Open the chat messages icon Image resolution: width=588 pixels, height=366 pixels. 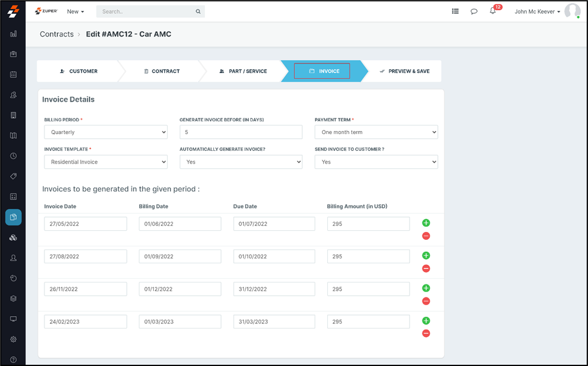point(474,11)
